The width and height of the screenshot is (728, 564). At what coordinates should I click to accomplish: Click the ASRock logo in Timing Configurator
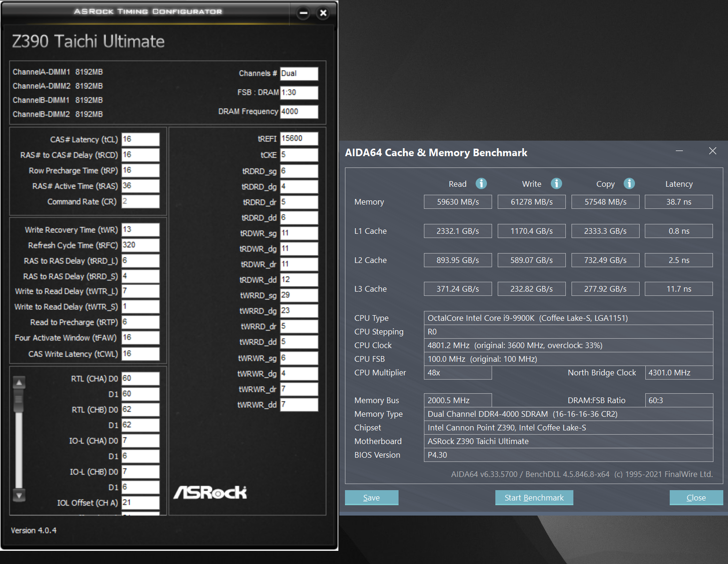(x=210, y=492)
